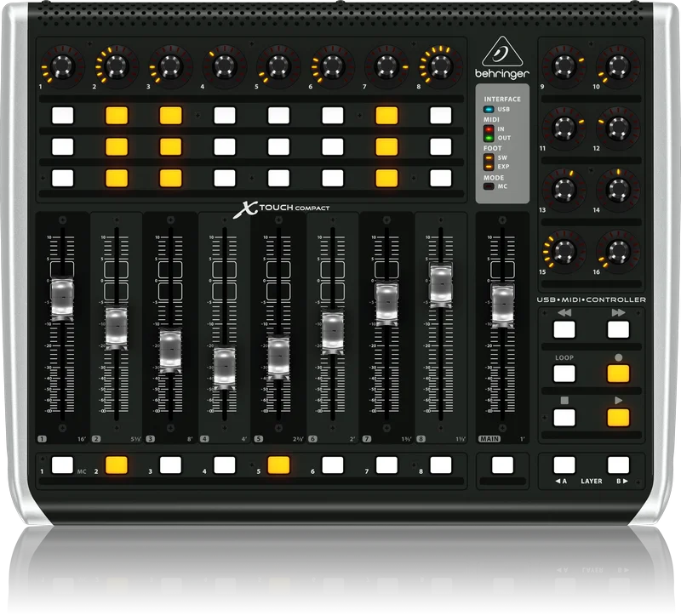Viewport: 681px width, 616px height.
Task: Click rotary encoder knob 9
Action: [564, 66]
